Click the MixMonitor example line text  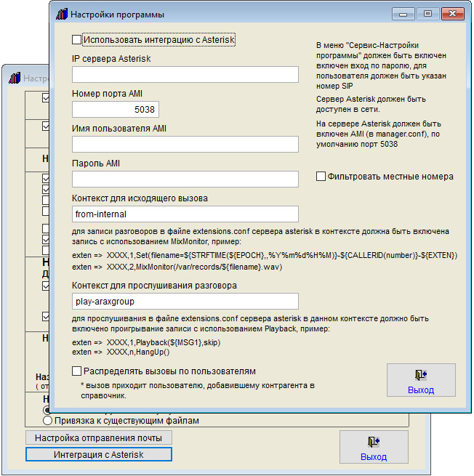point(177,267)
